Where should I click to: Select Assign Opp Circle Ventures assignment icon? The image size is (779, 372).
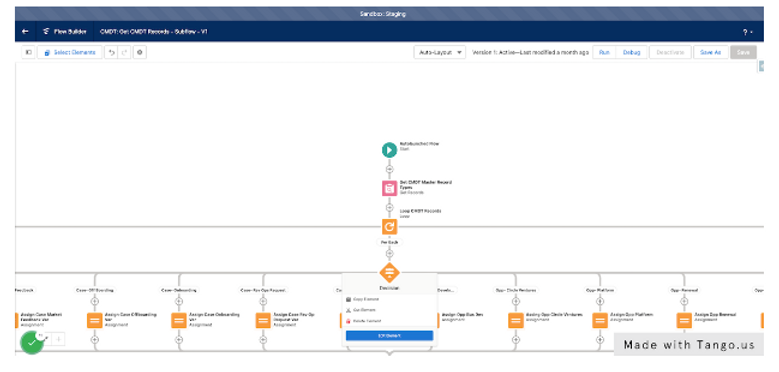pos(516,320)
